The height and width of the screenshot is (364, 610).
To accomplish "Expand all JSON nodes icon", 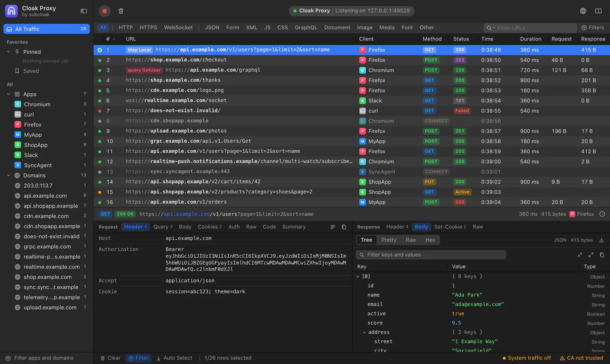I will pyautogui.click(x=591, y=255).
